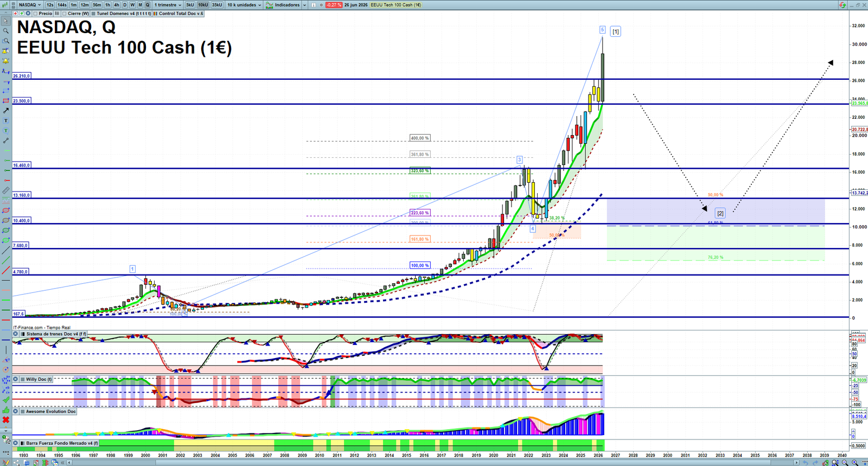Select the alert-with-cursor bell tool
This screenshot has width=868, height=466.
click(6, 51)
